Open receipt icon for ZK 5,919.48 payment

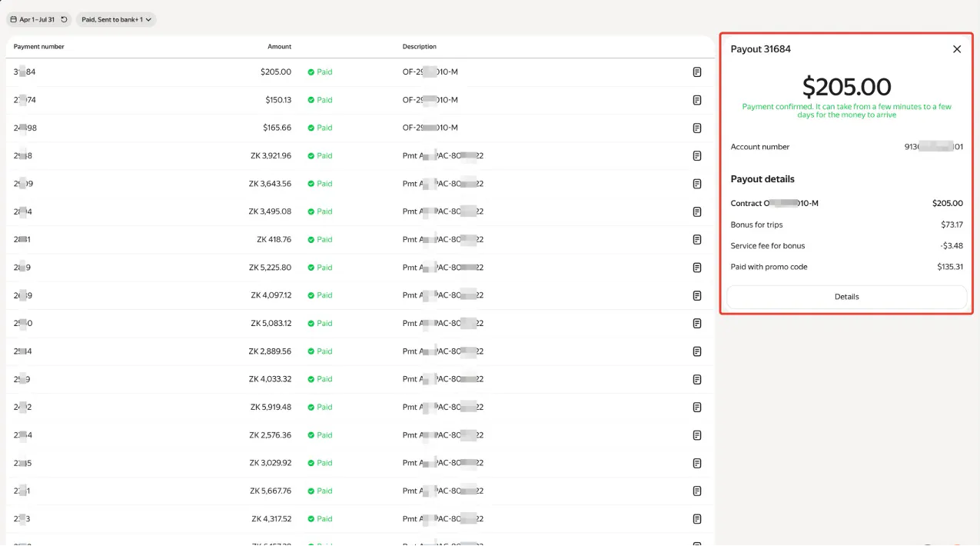point(697,408)
